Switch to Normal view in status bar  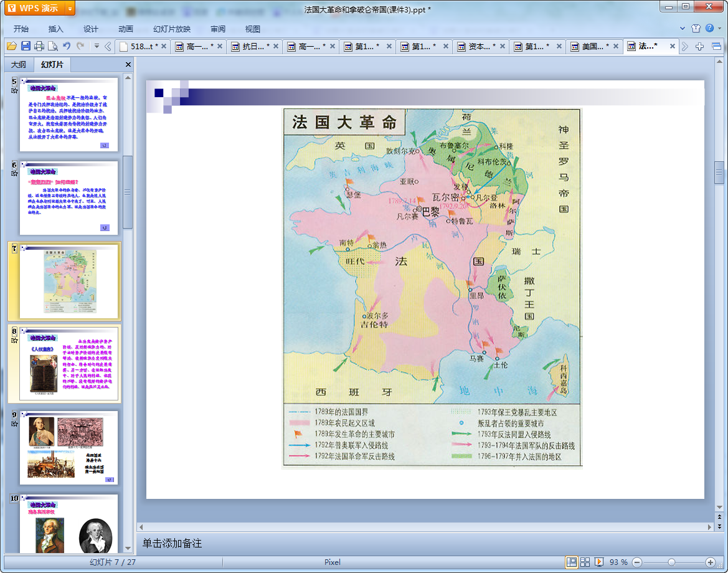pos(571,562)
